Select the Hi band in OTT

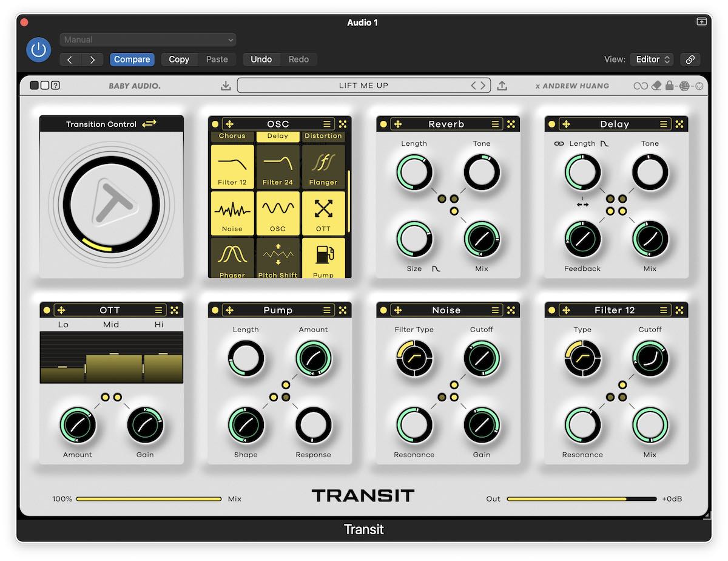[159, 325]
